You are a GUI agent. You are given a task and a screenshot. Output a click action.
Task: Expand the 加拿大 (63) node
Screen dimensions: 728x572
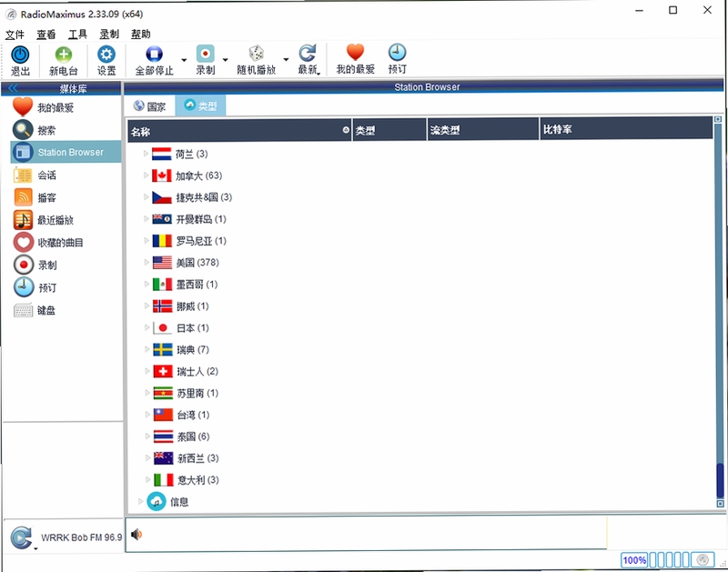coord(146,176)
